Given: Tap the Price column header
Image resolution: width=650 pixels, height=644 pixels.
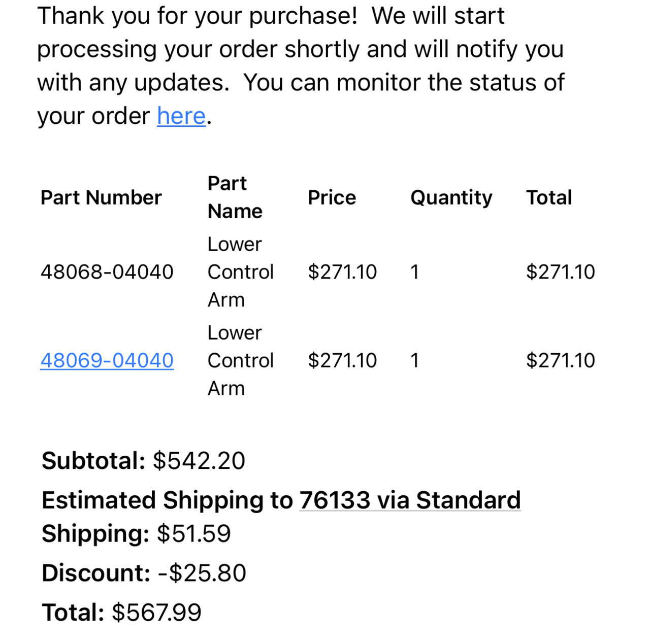Looking at the screenshot, I should (x=332, y=197).
